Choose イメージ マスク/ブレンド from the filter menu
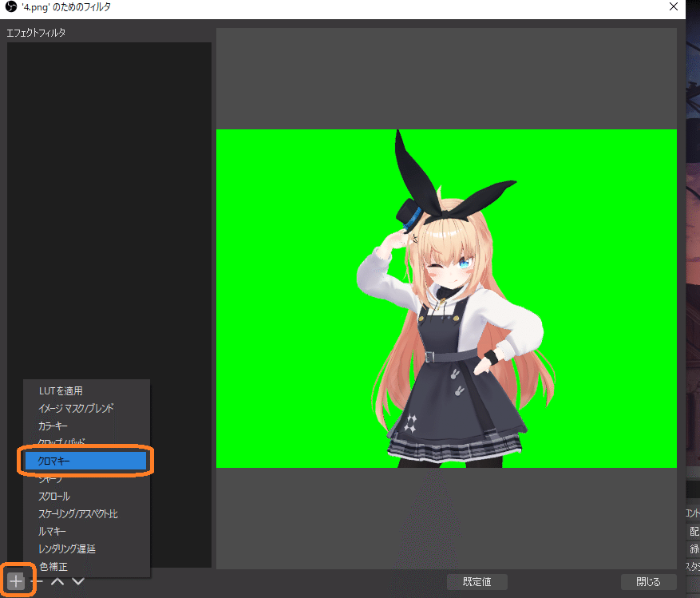 tap(87, 408)
